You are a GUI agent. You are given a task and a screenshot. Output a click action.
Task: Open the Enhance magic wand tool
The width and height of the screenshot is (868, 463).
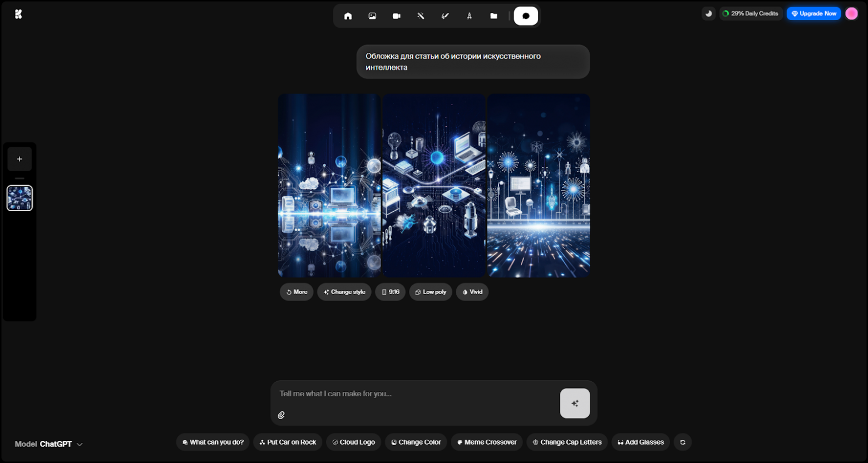pos(421,16)
